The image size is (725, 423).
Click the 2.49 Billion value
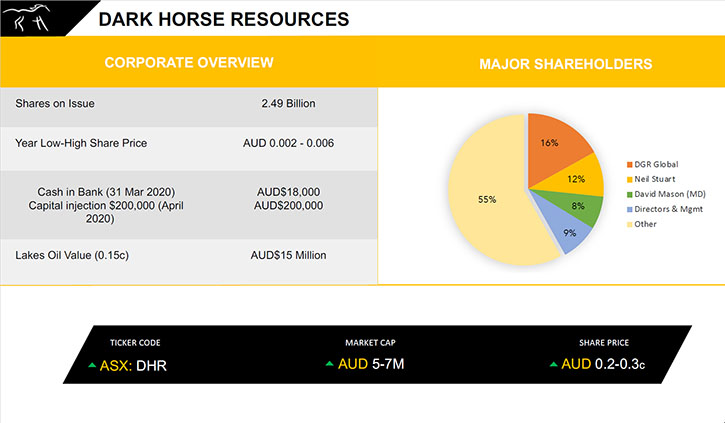(x=288, y=104)
